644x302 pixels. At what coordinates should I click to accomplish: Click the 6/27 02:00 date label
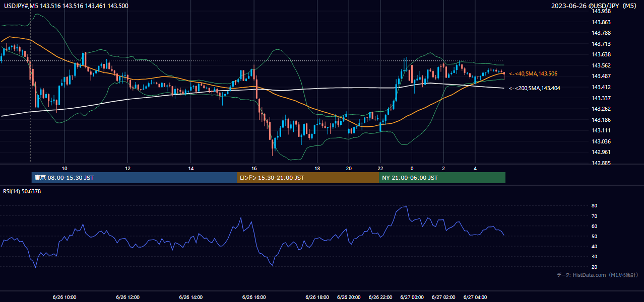(443, 297)
